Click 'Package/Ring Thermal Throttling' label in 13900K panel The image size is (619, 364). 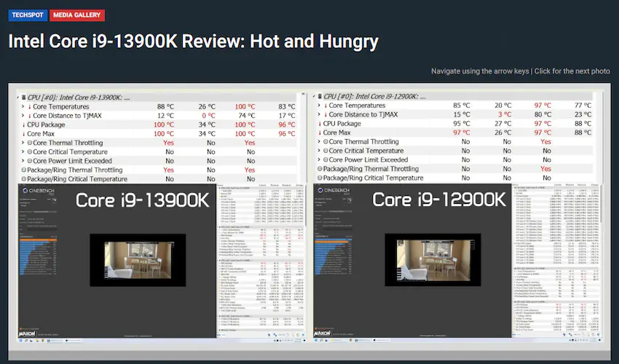75,170
